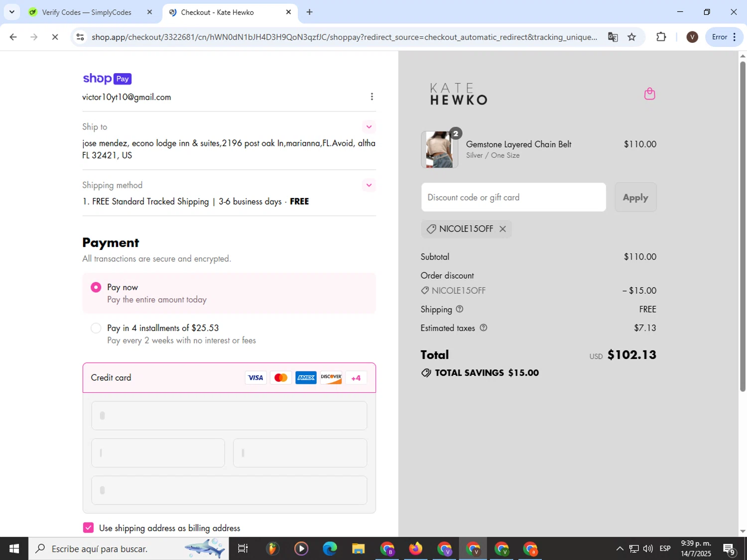
Task: Click the Mastercard logo
Action: [x=281, y=378]
